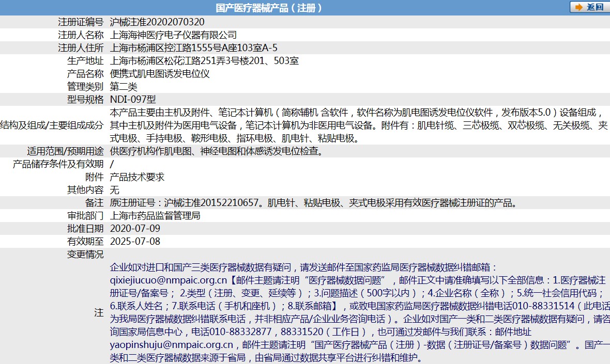The height and width of the screenshot is (364, 610).
Task: Click the 结构及组成/主要组成成分 label
Action: 52,125
